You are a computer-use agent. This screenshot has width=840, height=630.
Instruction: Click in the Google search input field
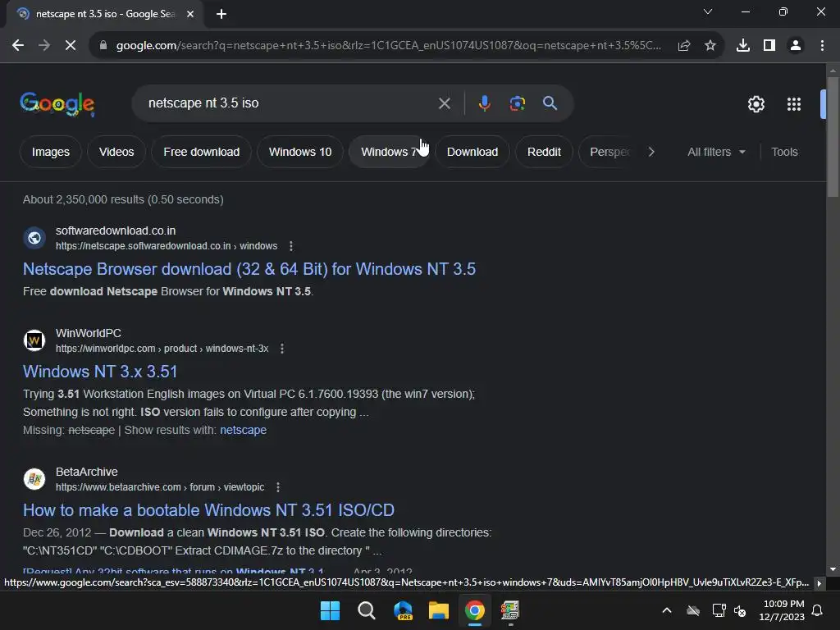pyautogui.click(x=290, y=103)
